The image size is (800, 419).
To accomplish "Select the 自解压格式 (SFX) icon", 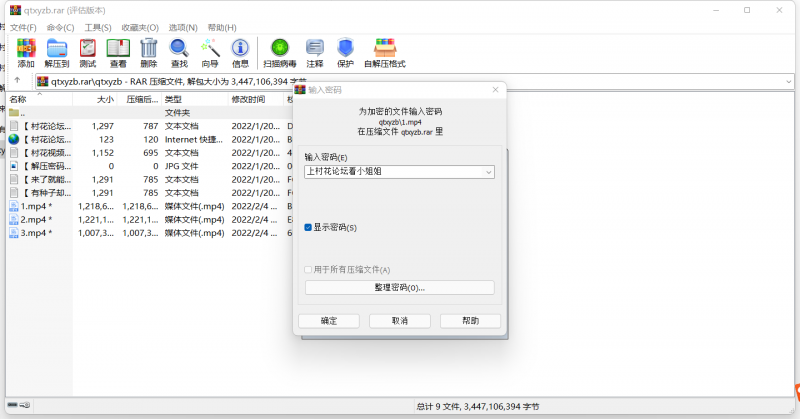I will pos(385,52).
